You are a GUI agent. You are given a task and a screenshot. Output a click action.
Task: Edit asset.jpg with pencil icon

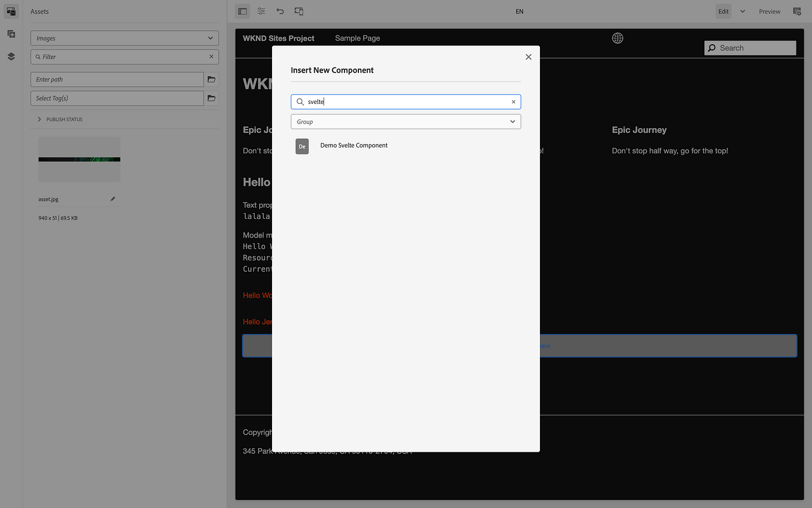point(113,199)
